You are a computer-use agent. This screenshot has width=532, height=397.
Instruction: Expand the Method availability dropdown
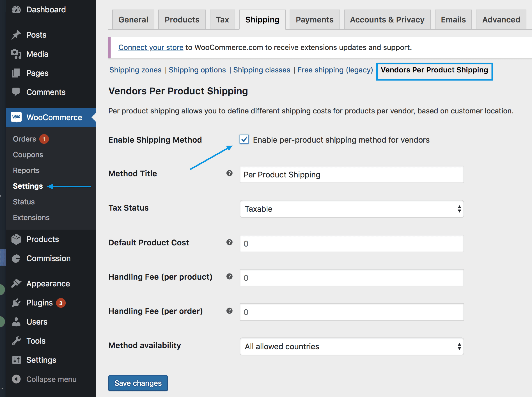(352, 347)
